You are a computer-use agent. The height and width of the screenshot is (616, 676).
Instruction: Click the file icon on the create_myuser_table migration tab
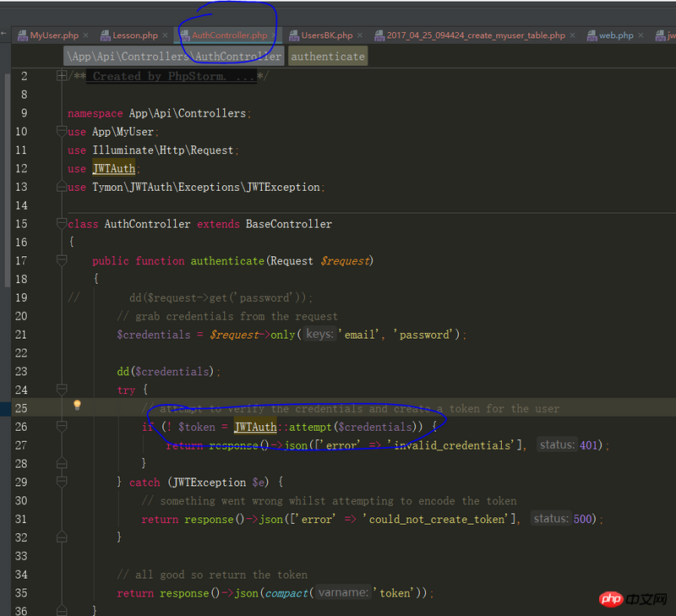[x=379, y=35]
